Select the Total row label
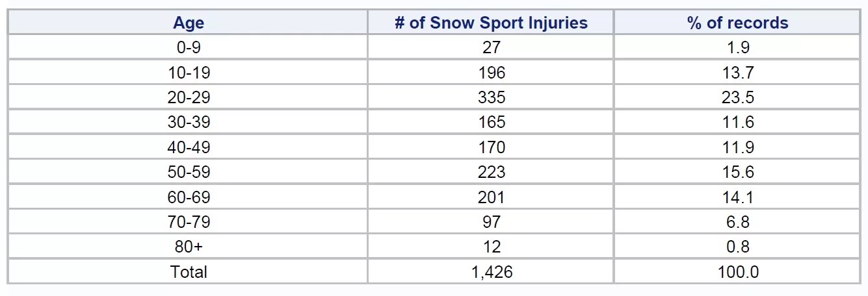868x296 pixels. click(189, 271)
